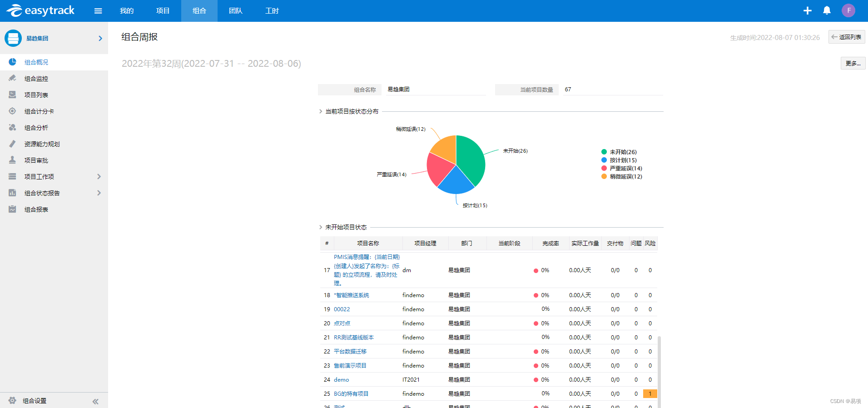
Task: Click the 组合设置 gear icon
Action: 12,400
